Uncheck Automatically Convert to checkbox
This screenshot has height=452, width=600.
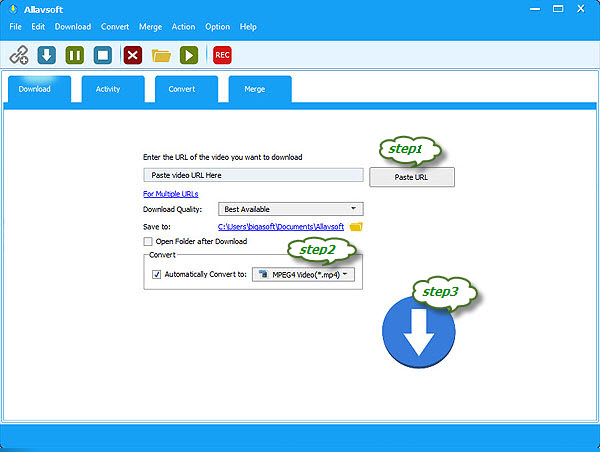[157, 274]
